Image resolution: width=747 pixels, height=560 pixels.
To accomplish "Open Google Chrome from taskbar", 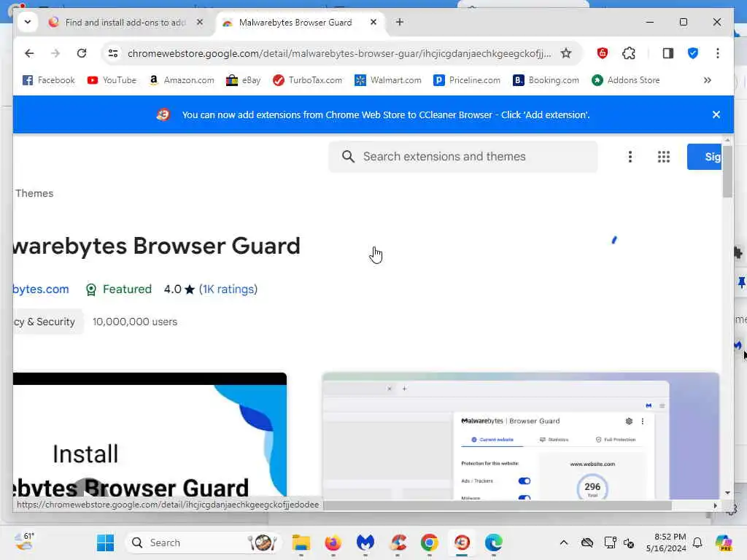I will (430, 542).
